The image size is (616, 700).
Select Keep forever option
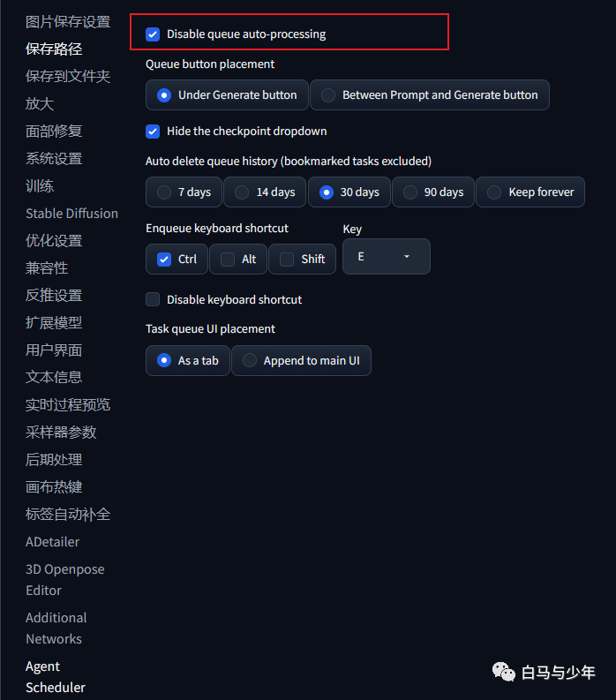530,192
